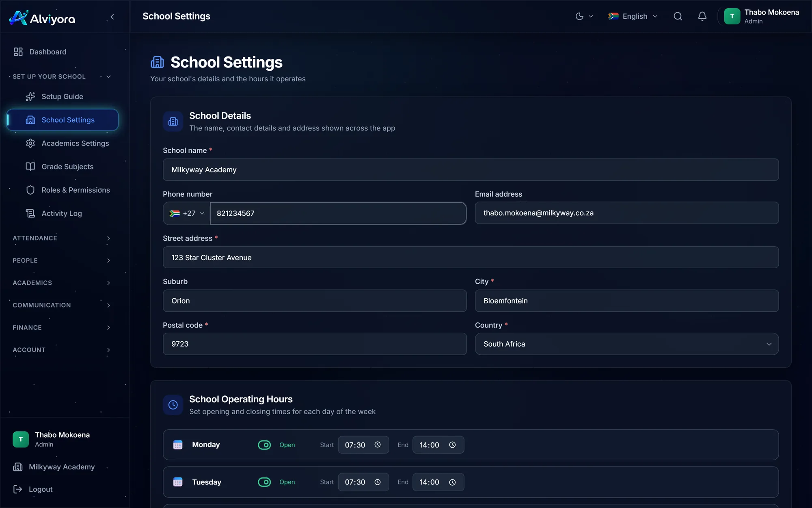This screenshot has width=812, height=508.
Task: Click the Postal code field
Action: [315, 344]
